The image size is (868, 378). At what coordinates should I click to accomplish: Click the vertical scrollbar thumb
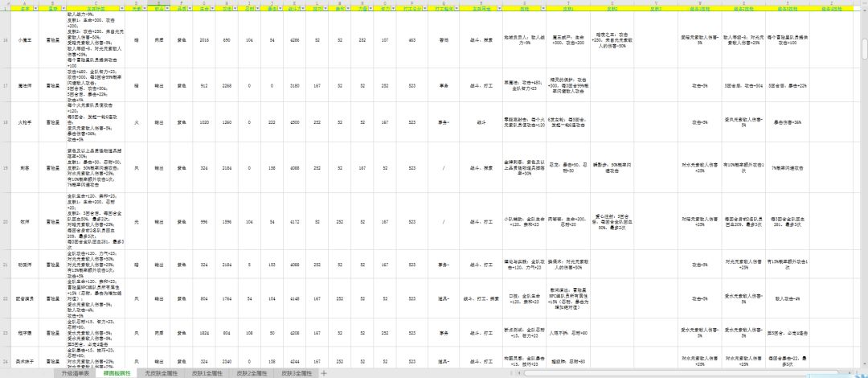(x=864, y=49)
